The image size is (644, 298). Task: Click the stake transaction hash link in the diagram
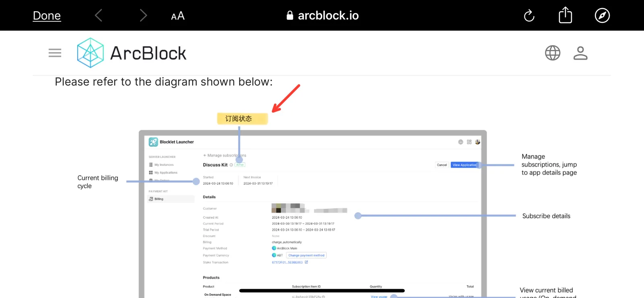pyautogui.click(x=287, y=263)
